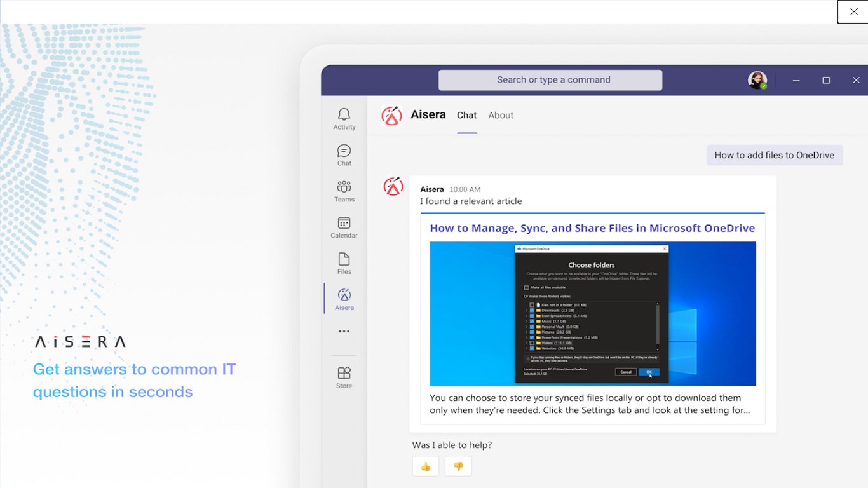The image size is (868, 488).
Task: Toggle the Downloads folder checkbox
Action: (532, 310)
